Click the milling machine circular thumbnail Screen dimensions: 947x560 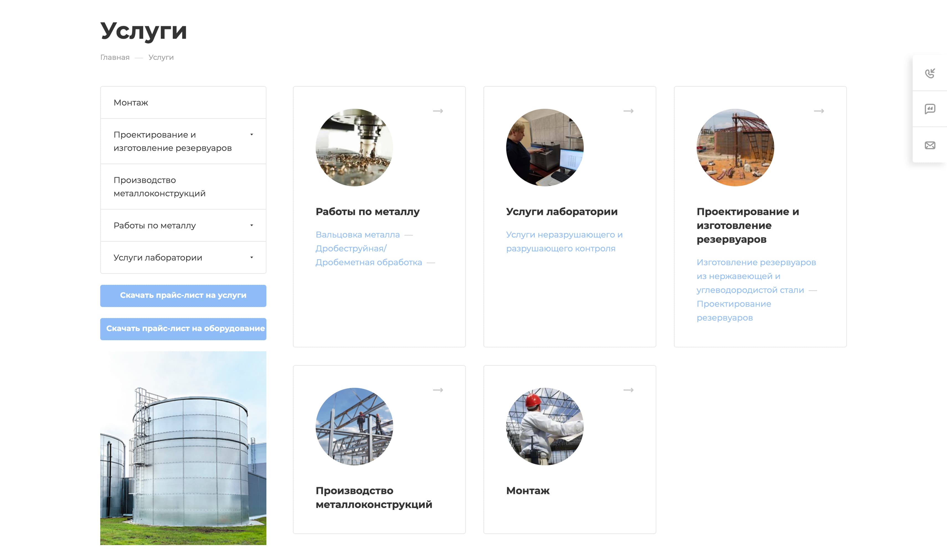(354, 148)
